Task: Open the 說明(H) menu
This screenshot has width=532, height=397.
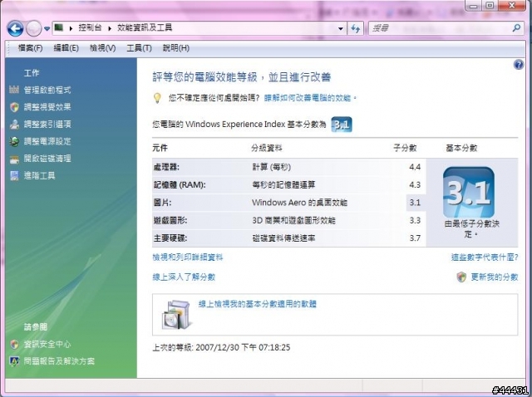Action: 175,48
